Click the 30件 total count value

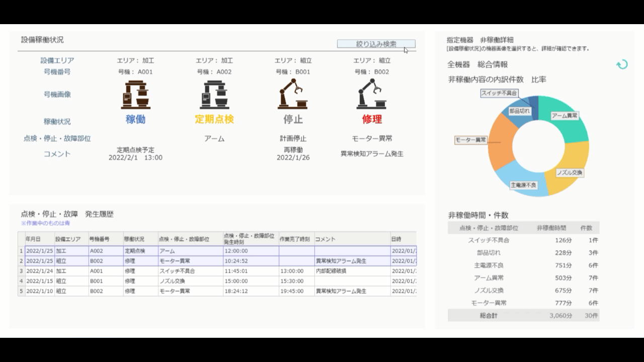[591, 316]
